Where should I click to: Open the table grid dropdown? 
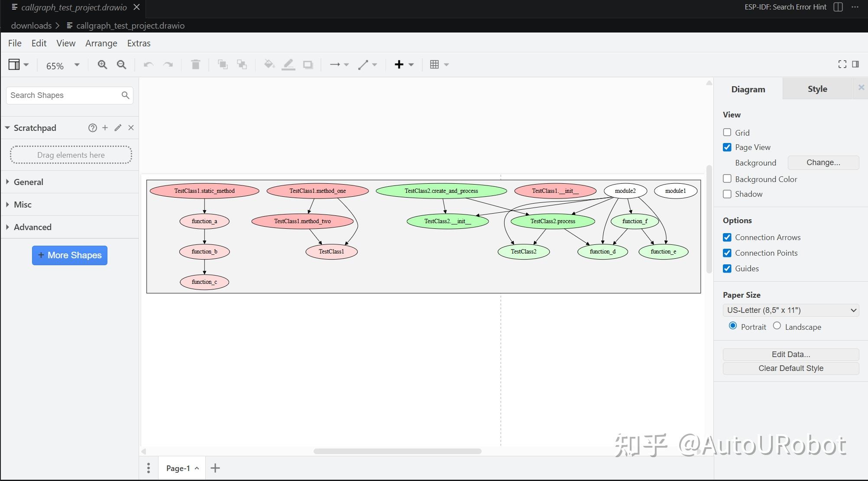[439, 65]
